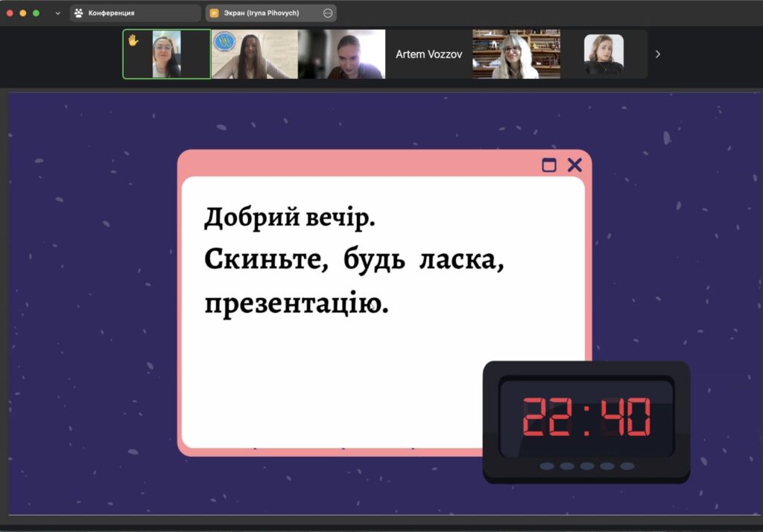Open the more options ellipsis in Экран tab

pyautogui.click(x=328, y=13)
